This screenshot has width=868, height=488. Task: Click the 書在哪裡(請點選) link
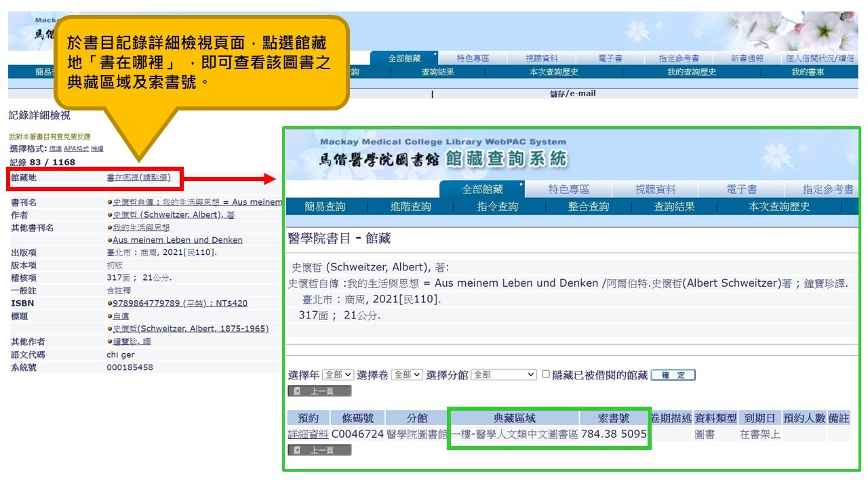click(x=143, y=178)
